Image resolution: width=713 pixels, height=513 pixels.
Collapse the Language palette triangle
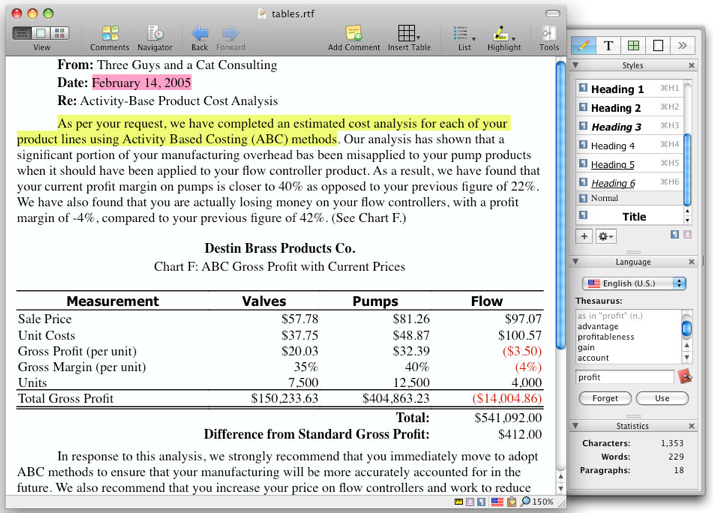[575, 262]
